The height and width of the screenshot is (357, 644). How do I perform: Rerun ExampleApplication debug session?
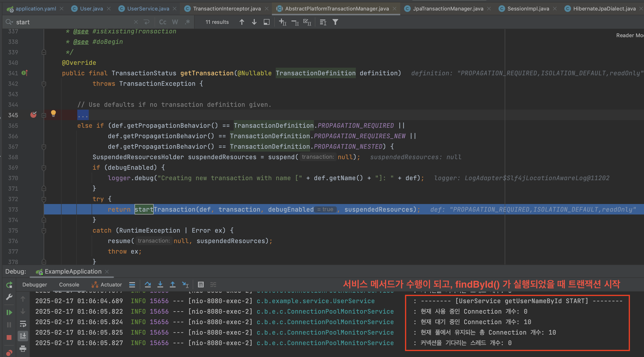pyautogui.click(x=9, y=285)
